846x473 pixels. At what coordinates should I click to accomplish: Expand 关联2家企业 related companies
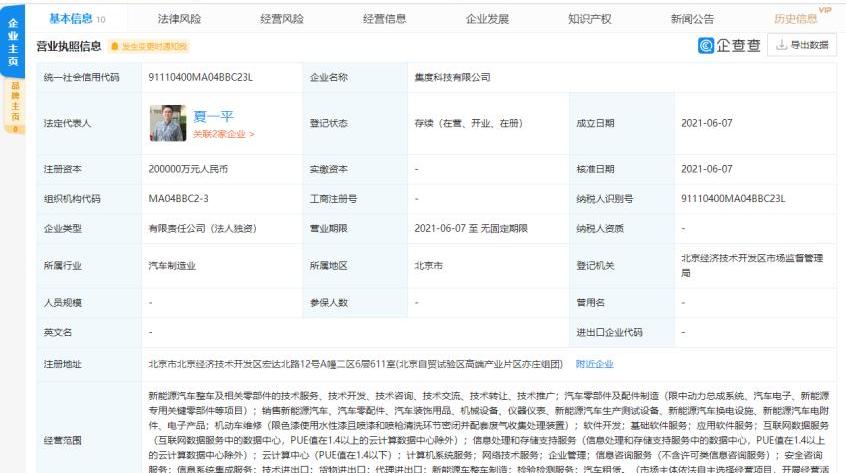pyautogui.click(x=223, y=133)
